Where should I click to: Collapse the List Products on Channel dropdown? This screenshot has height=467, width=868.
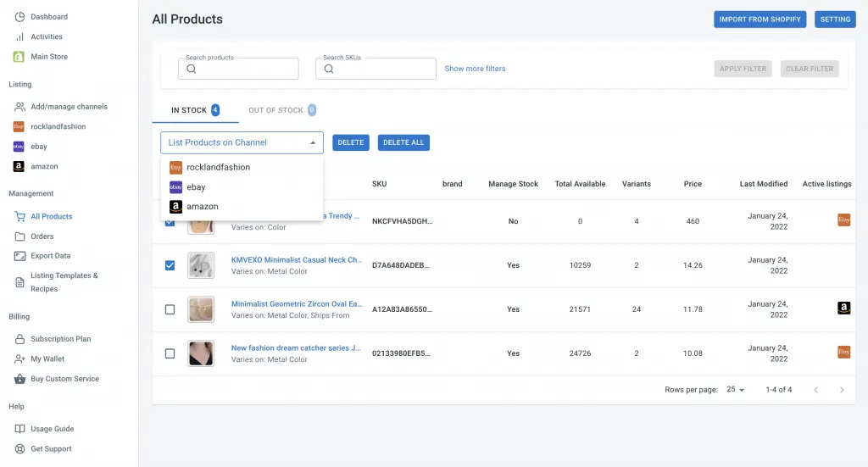point(313,142)
